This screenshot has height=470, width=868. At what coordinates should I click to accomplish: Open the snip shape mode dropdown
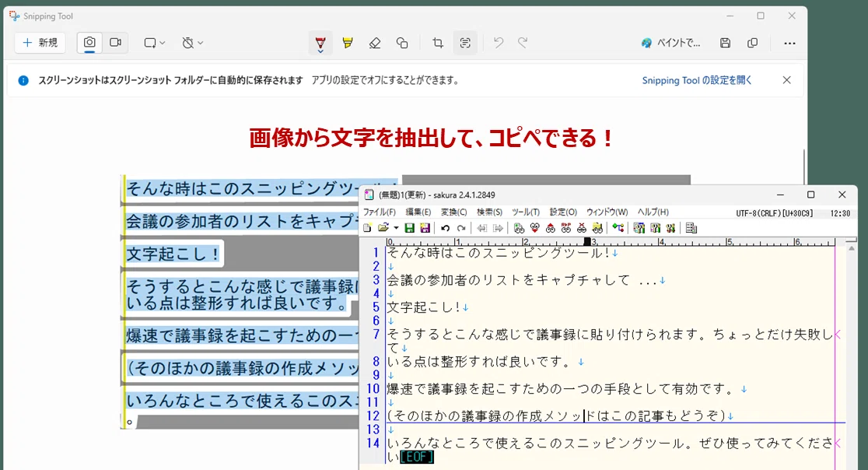tap(155, 43)
